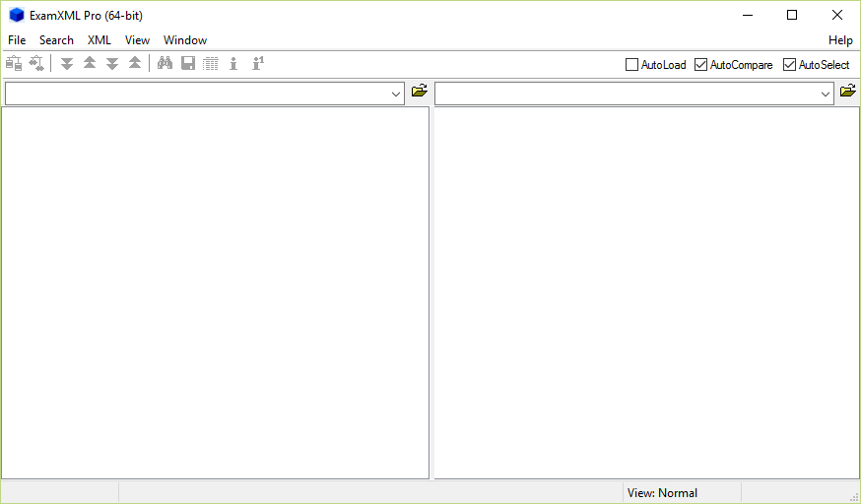The height and width of the screenshot is (504, 861).
Task: Open the Help menu
Action: [840, 40]
